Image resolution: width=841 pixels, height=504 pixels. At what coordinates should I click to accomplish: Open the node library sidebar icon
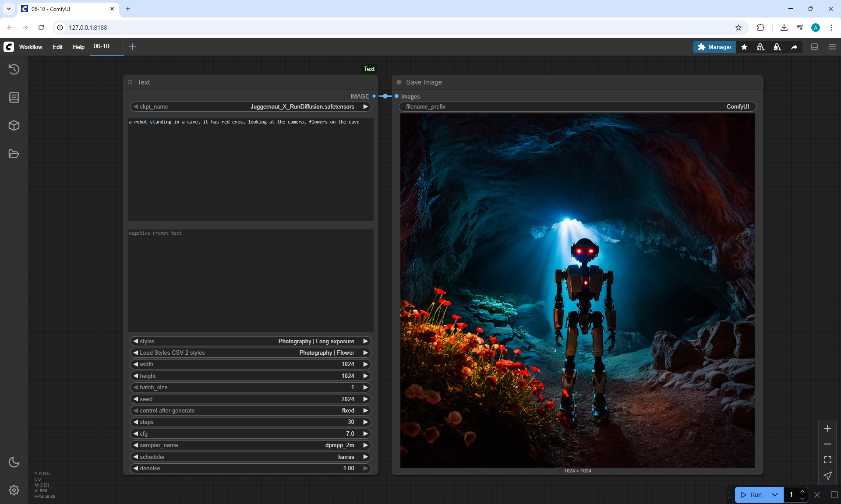pos(14,97)
